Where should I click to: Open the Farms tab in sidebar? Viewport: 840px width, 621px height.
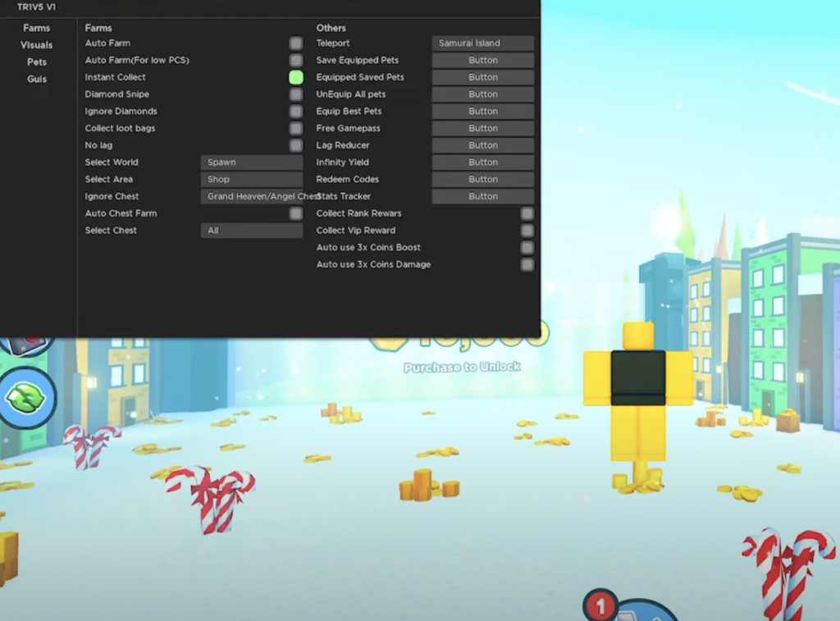[x=36, y=28]
